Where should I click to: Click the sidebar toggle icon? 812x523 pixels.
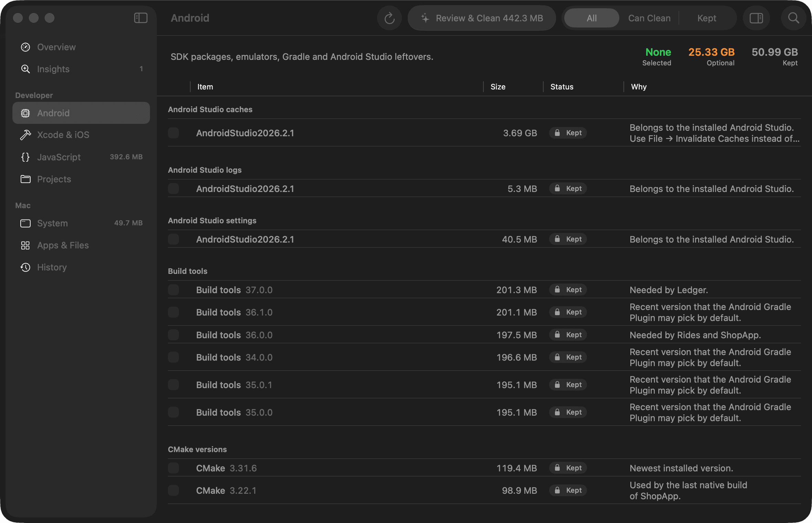[141, 18]
